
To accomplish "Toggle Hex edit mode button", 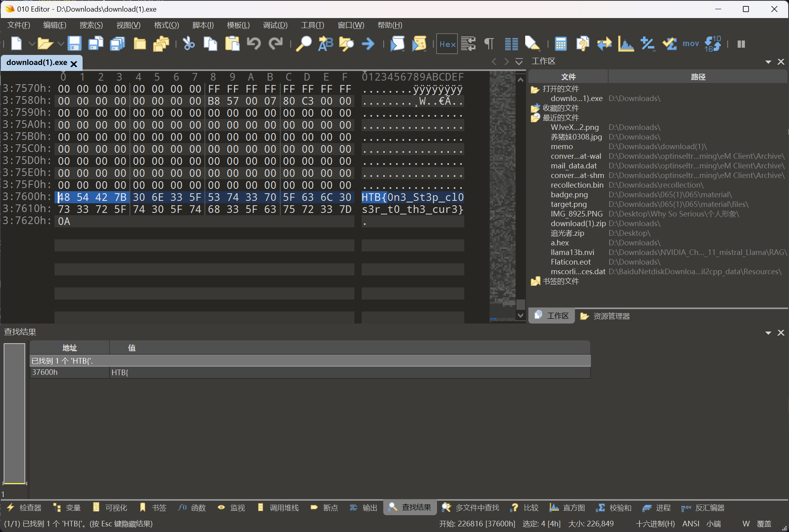I will 447,44.
